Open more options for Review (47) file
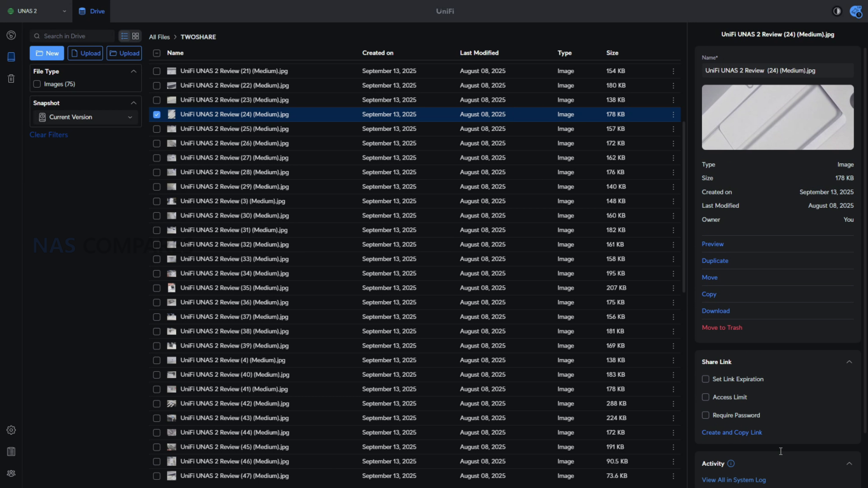 click(x=673, y=476)
